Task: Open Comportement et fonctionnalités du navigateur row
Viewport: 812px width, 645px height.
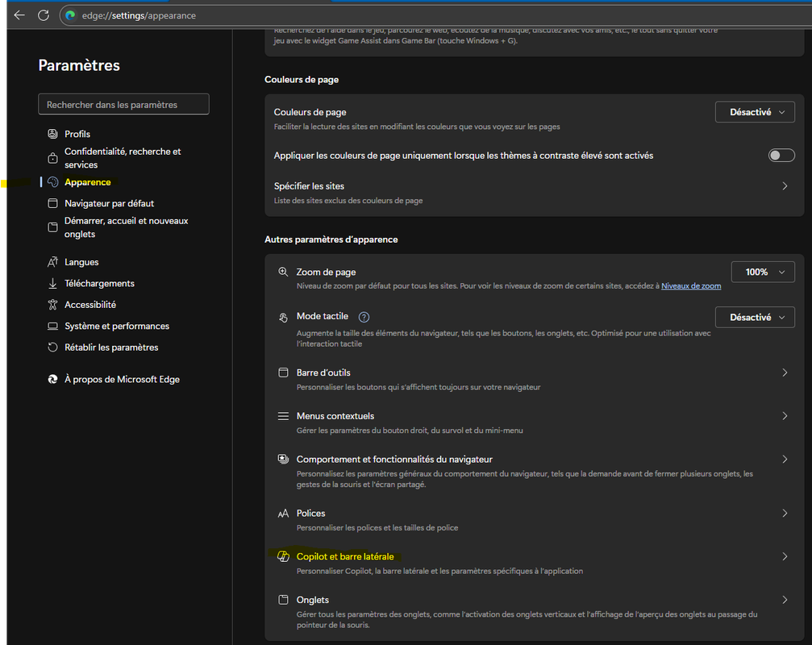Action: 534,471
